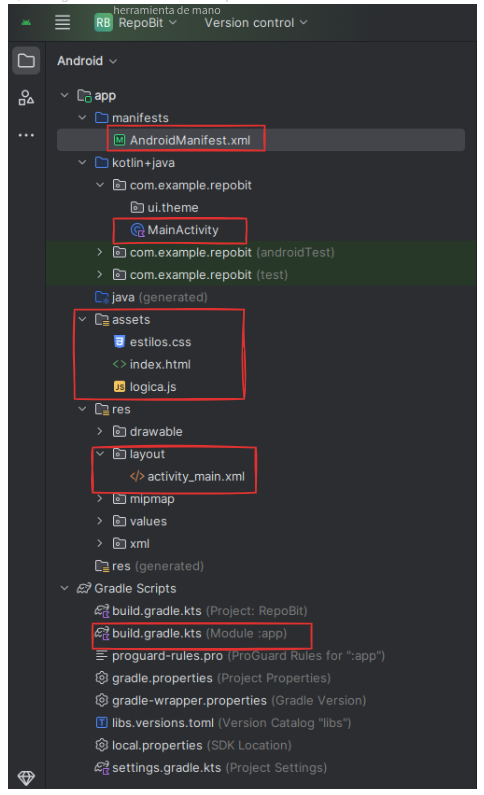The image size is (484, 795).
Task: Click the RB project badge icon
Action: [103, 23]
